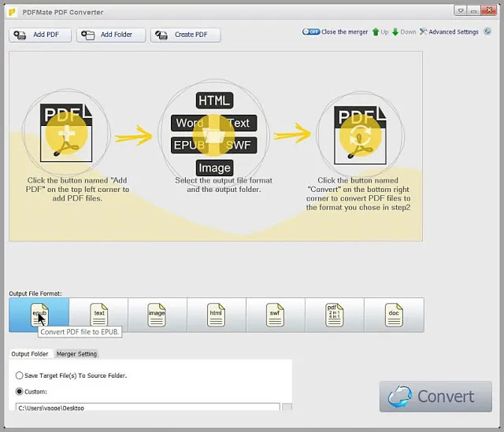Open the title bar dropdown arrow menu
Screen dimensions: 504x432
(461, 10)
